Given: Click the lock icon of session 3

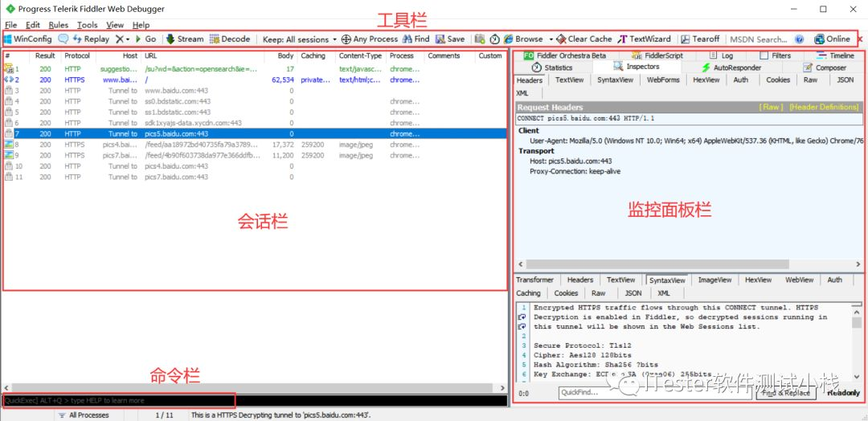Looking at the screenshot, I should coord(8,91).
